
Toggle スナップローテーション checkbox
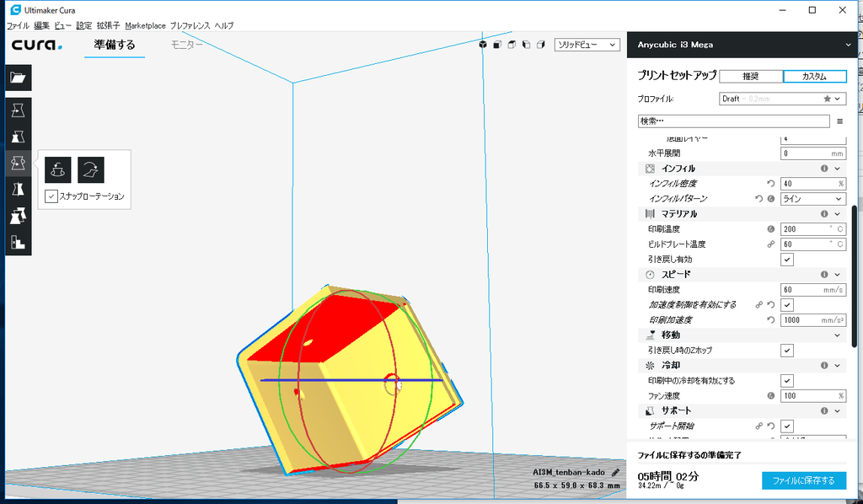coord(51,196)
